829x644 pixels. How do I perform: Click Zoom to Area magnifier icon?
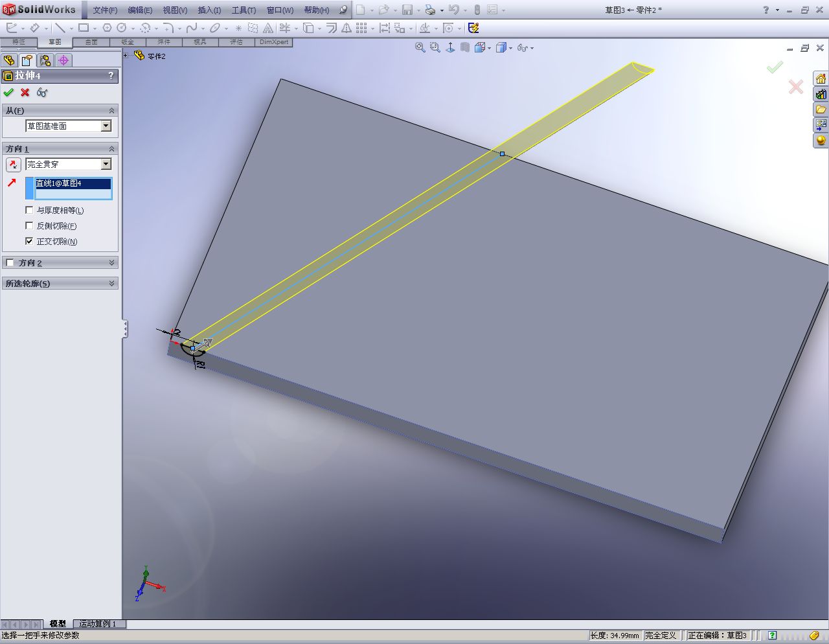(435, 47)
